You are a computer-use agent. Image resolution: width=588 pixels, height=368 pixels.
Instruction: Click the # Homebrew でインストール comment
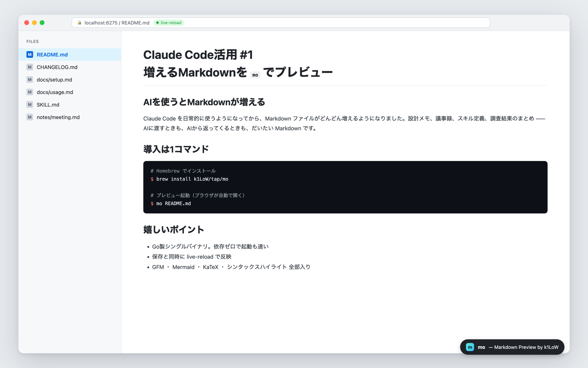click(183, 171)
